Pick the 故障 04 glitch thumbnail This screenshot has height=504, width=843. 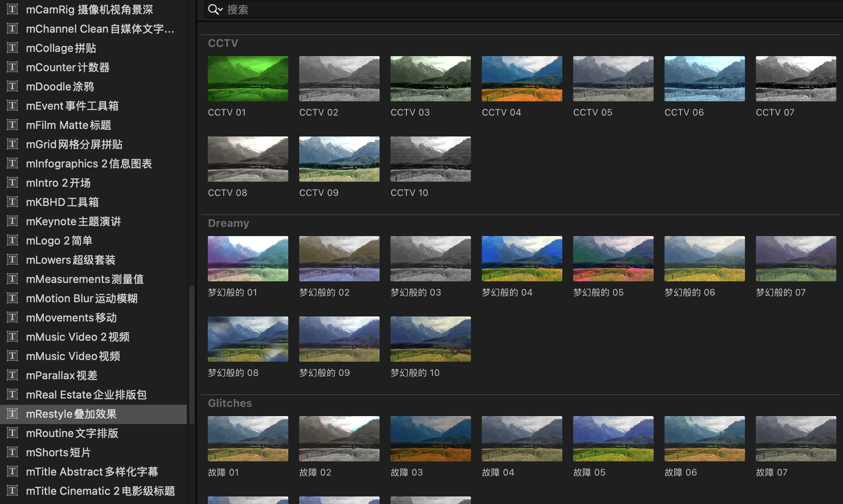point(522,439)
